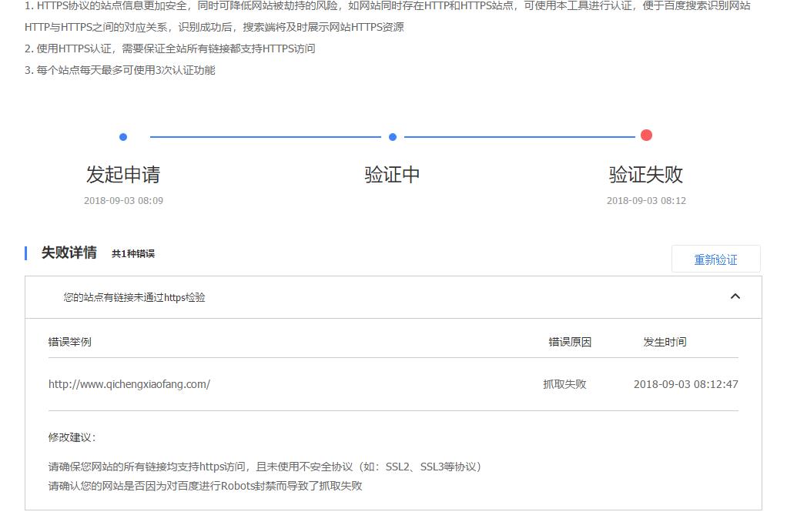
Task: Click the Robots封禁 advice line text
Action: point(204,486)
